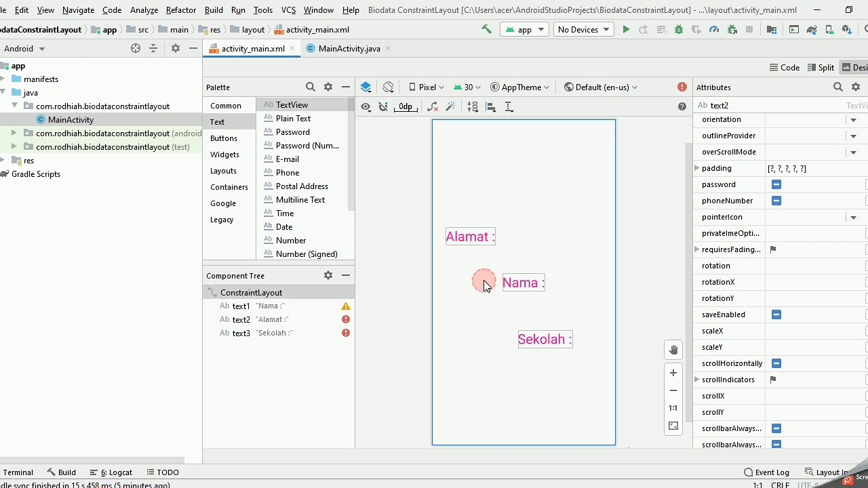868x488 pixels.
Task: Open the Logcat tool window
Action: point(111,472)
